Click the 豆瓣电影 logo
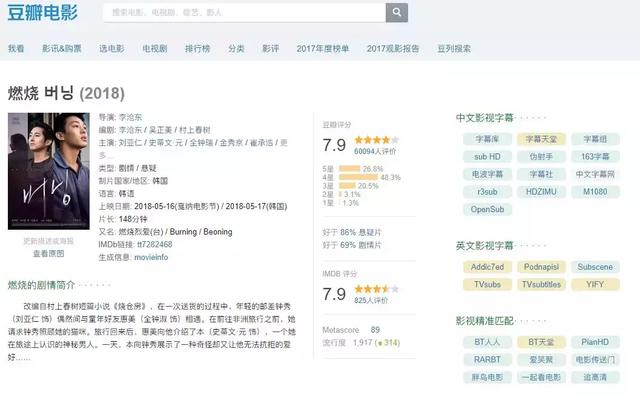Image resolution: width=640 pixels, height=400 pixels. 42,13
